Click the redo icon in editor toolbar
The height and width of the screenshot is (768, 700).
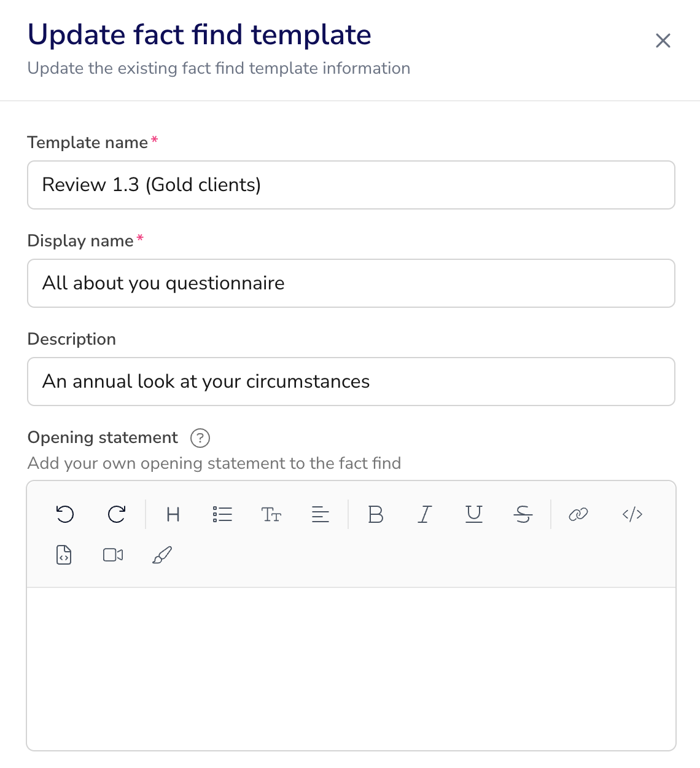click(117, 514)
